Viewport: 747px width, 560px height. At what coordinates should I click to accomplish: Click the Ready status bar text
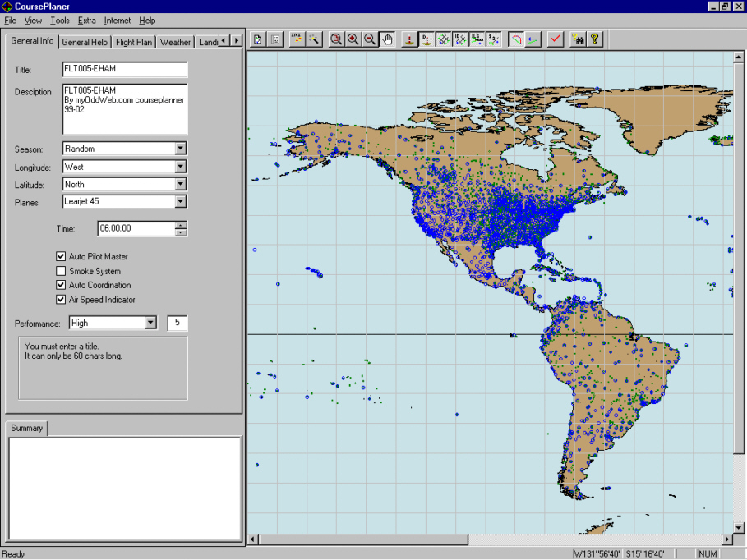[13, 553]
